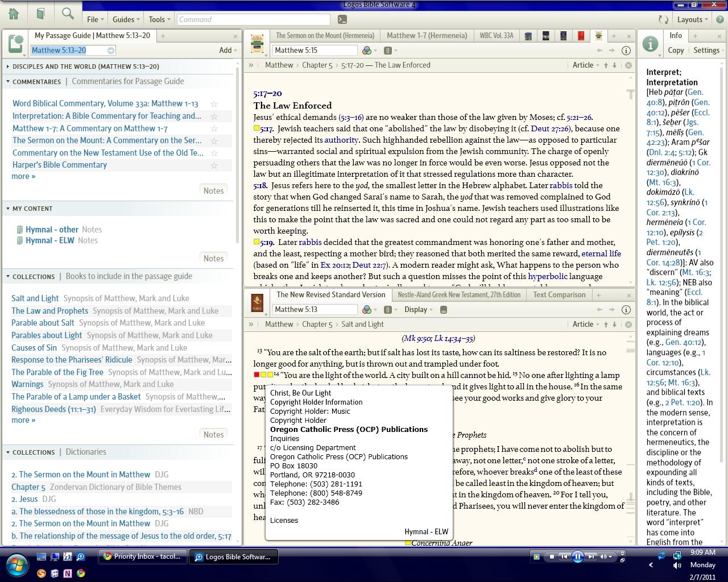728x582 pixels.
Task: Skip to next track in taskbar player
Action: pos(591,557)
